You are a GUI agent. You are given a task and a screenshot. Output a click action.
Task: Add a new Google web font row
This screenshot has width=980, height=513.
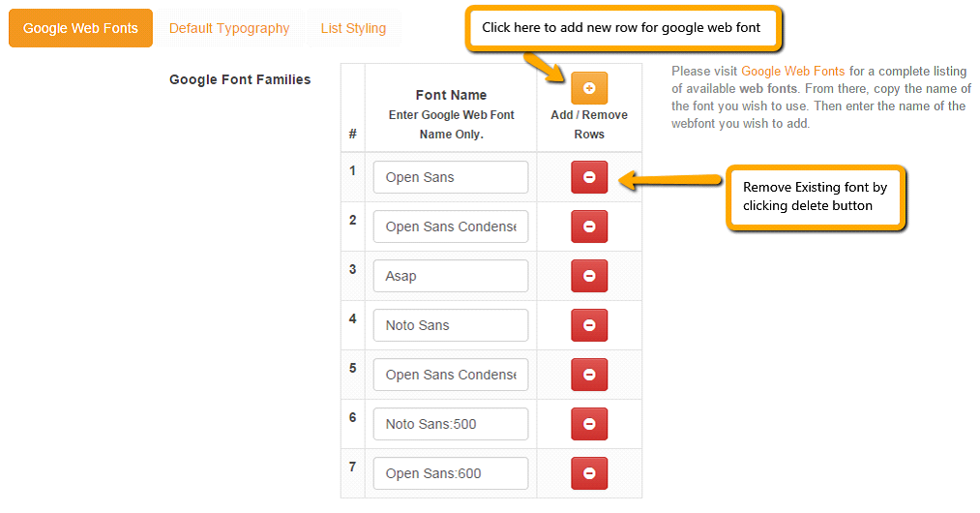pyautogui.click(x=589, y=87)
